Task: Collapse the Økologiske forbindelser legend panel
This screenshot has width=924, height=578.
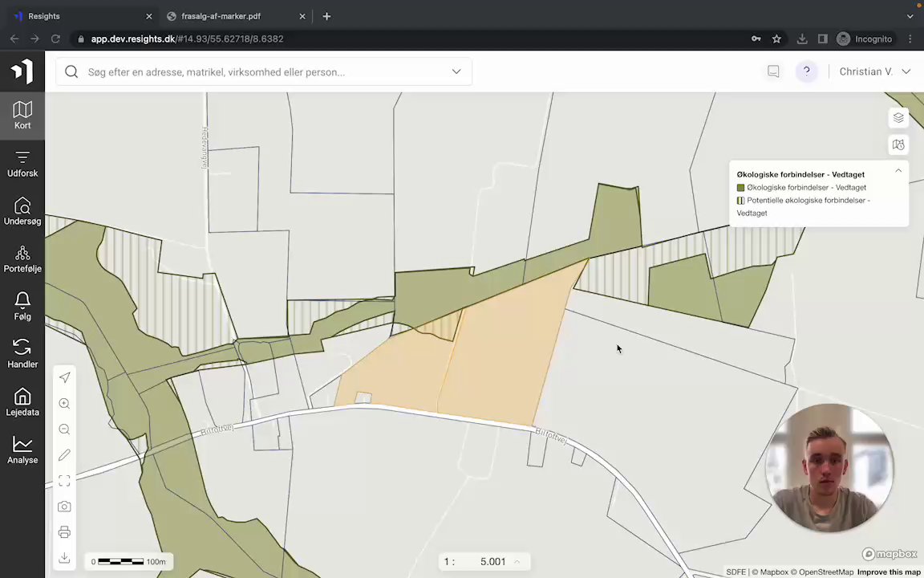Action: coord(898,171)
